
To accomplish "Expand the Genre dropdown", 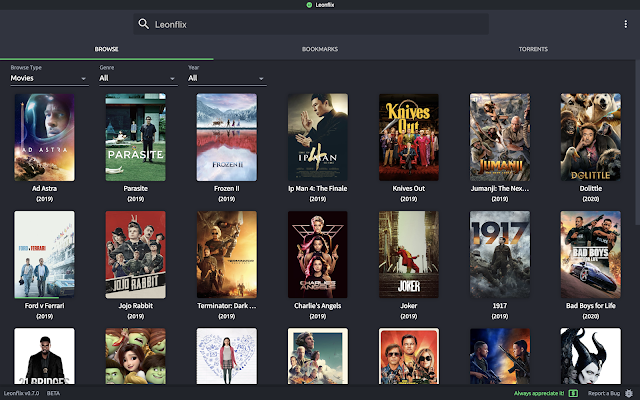I will tap(138, 78).
